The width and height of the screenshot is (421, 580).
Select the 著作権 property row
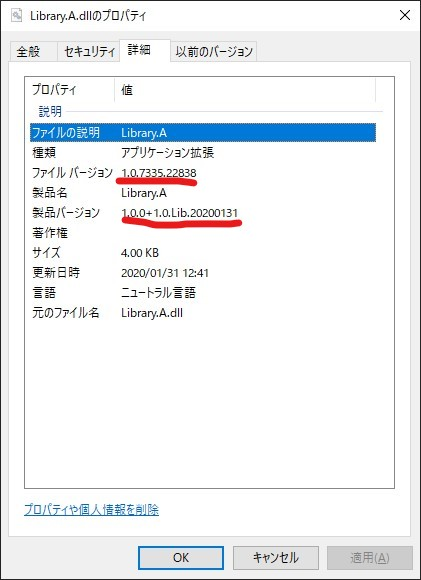coord(203,233)
